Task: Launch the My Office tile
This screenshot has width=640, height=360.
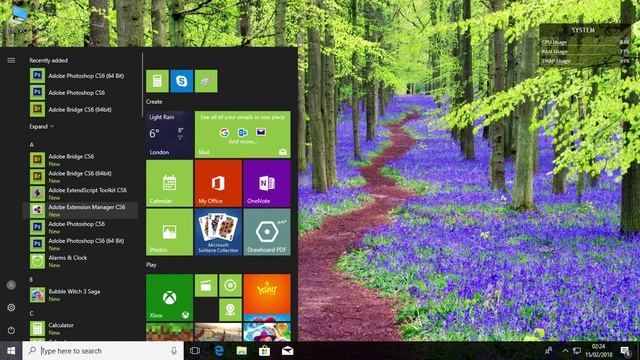Action: (218, 183)
